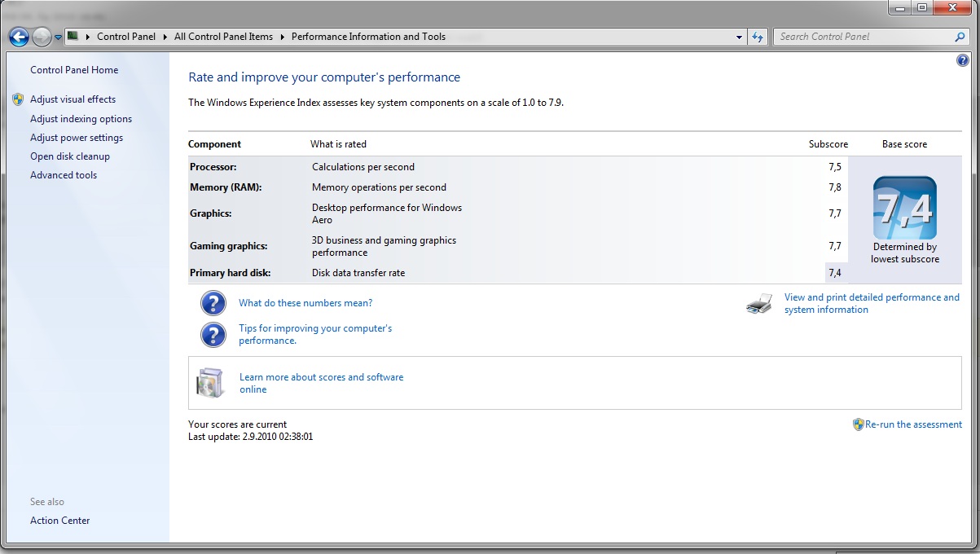Click 'Determined by lowest subscore' caption
This screenshot has height=554, width=980.
point(905,253)
